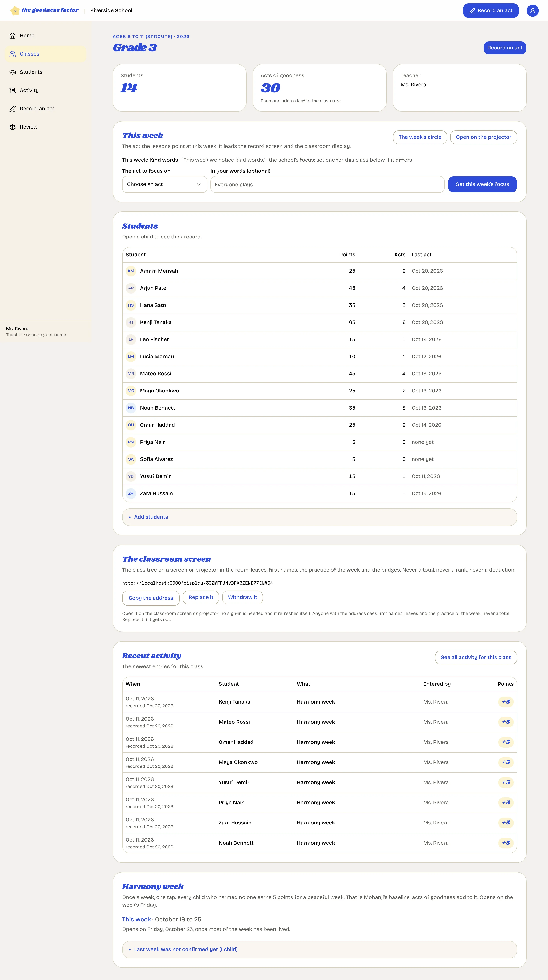Click Lucia Moreau's LM avatar badge
Viewport: 548px width, 980px height.
(131, 357)
